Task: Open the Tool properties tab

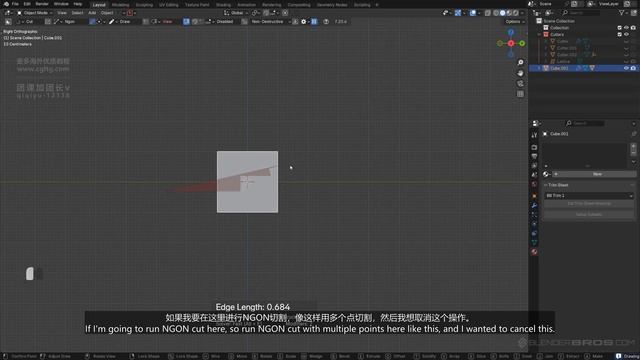Action: [534, 135]
